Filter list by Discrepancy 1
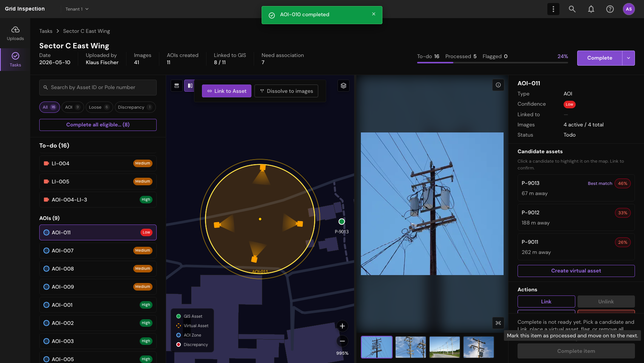The height and width of the screenshot is (363, 644). click(x=135, y=107)
